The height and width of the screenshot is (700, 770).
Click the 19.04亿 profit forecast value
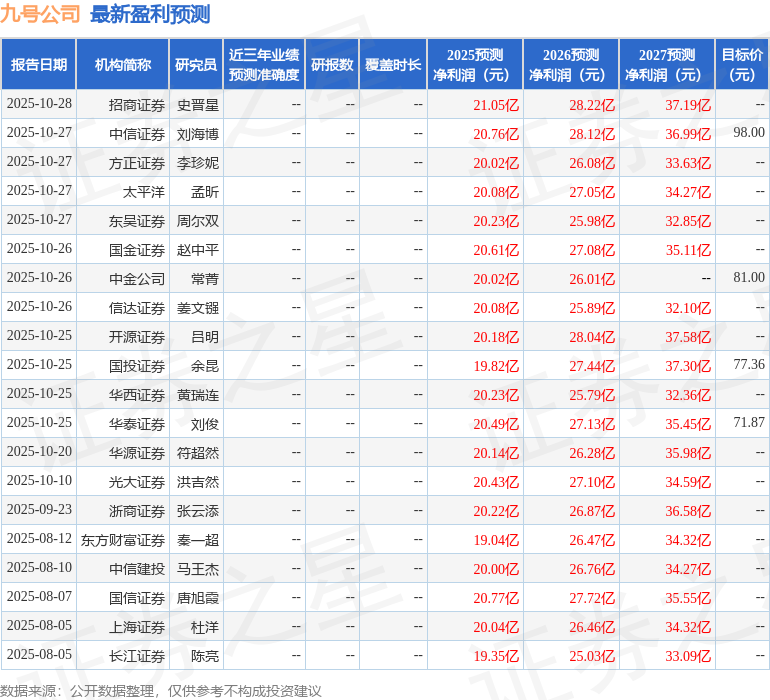[x=496, y=540]
